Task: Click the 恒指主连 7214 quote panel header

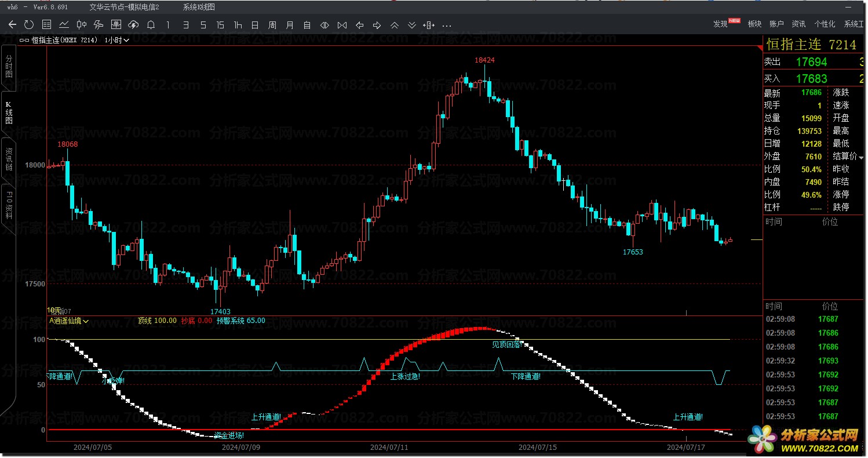Action: click(x=811, y=45)
